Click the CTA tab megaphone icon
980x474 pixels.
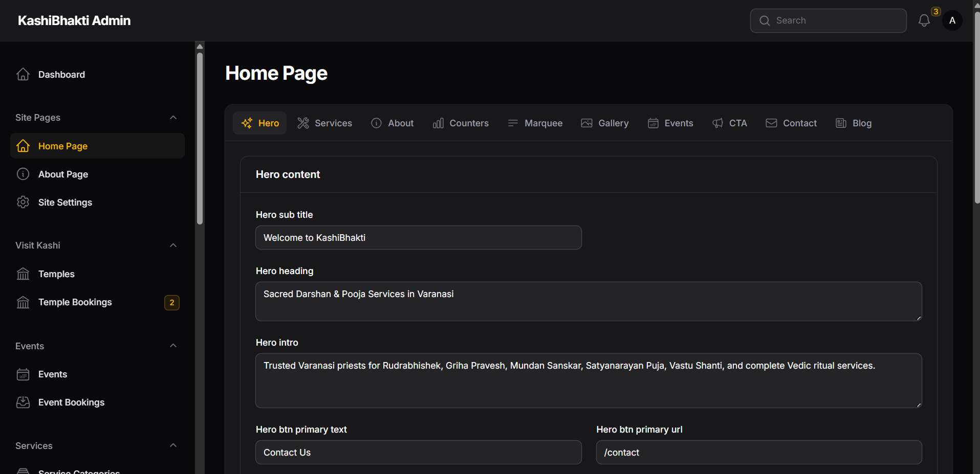717,123
